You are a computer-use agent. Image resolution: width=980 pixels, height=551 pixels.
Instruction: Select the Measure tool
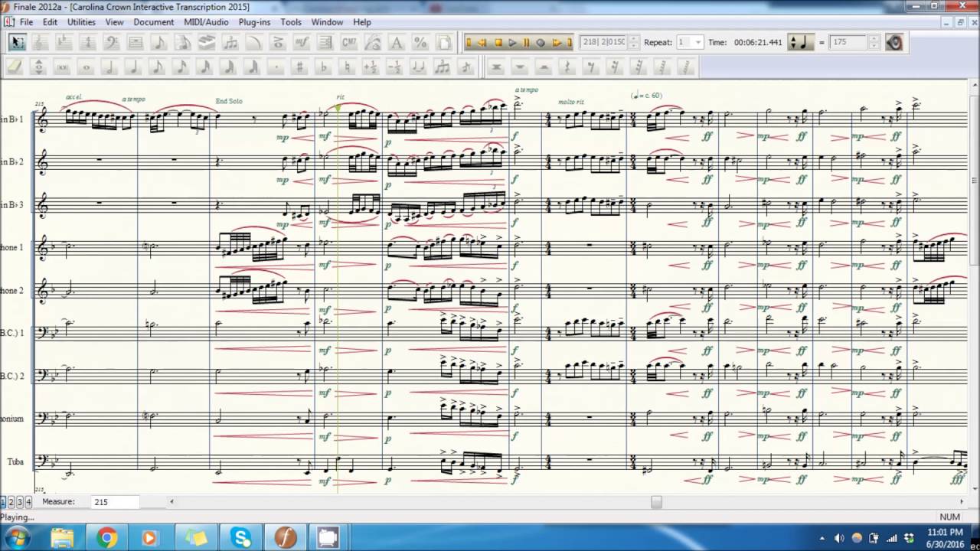click(x=136, y=43)
